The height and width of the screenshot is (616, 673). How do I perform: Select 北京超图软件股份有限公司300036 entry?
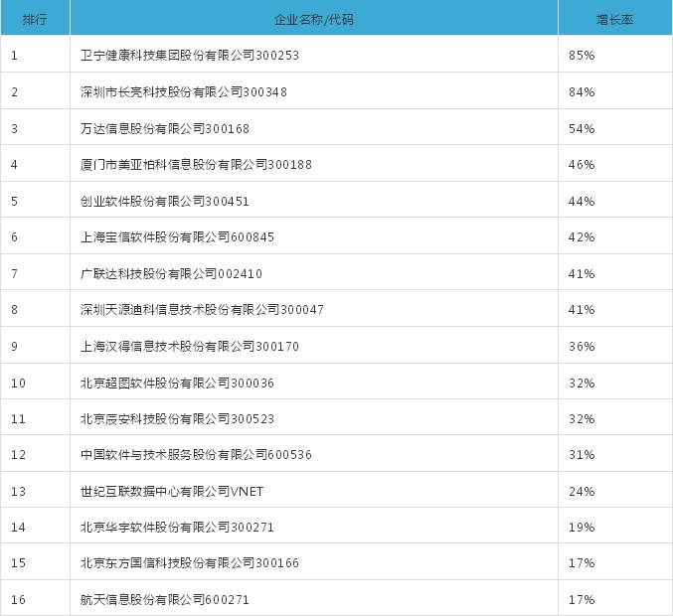[x=177, y=383]
